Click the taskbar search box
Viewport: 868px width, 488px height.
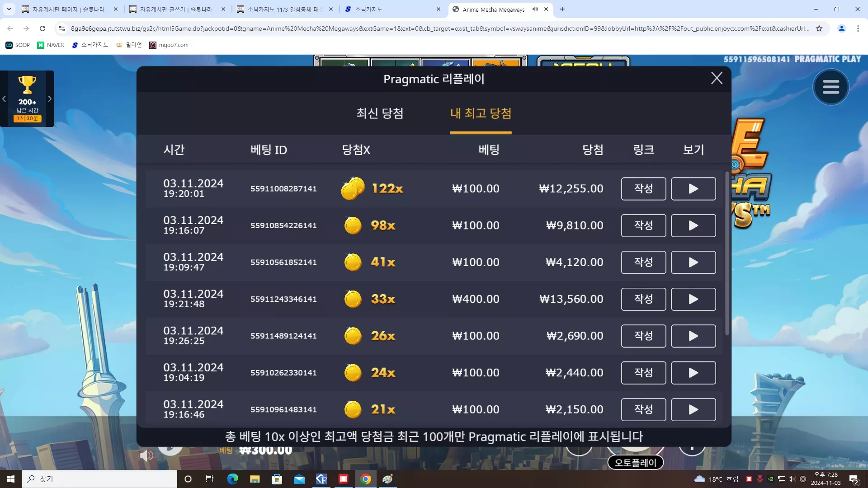(99, 479)
